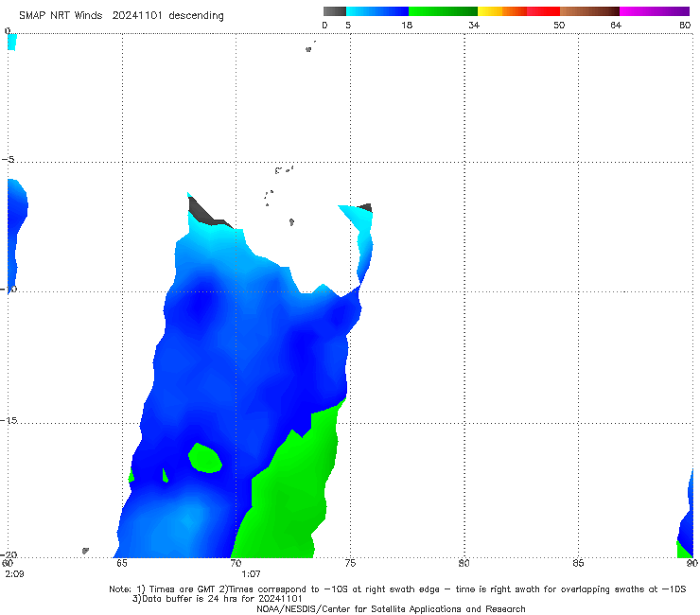Click the large green wind region in the swath's southeast
The image size is (700, 615).
[290, 491]
